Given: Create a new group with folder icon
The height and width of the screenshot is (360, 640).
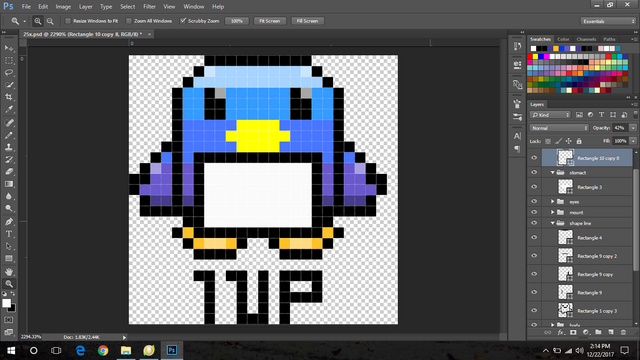Looking at the screenshot, I should pyautogui.click(x=598, y=332).
